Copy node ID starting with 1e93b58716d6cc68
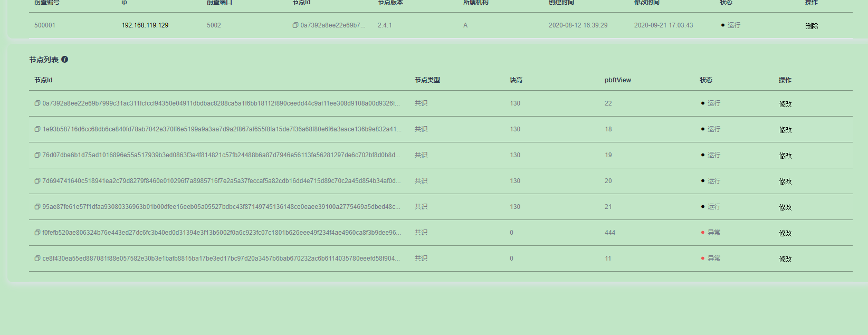Image resolution: width=868 pixels, height=335 pixels. click(37, 129)
